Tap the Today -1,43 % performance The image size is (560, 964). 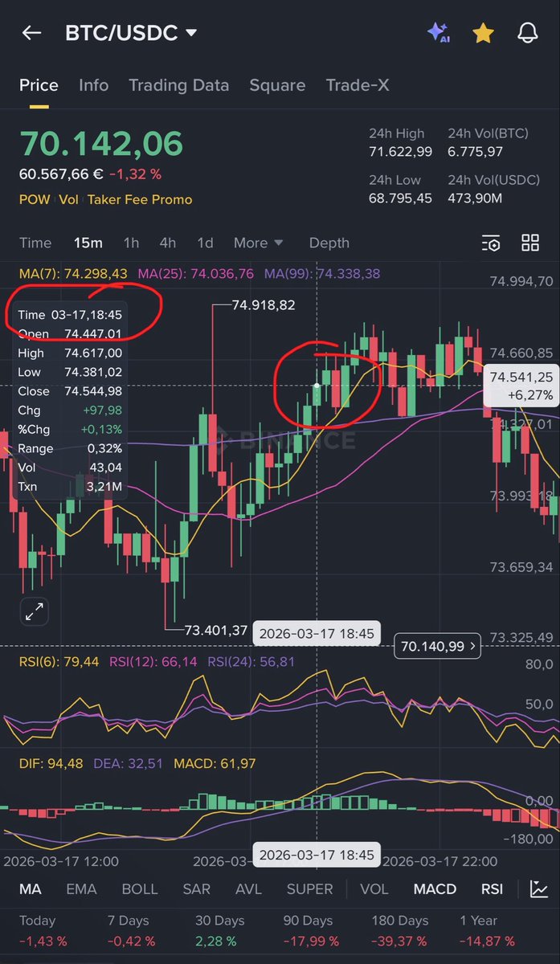tap(43, 930)
